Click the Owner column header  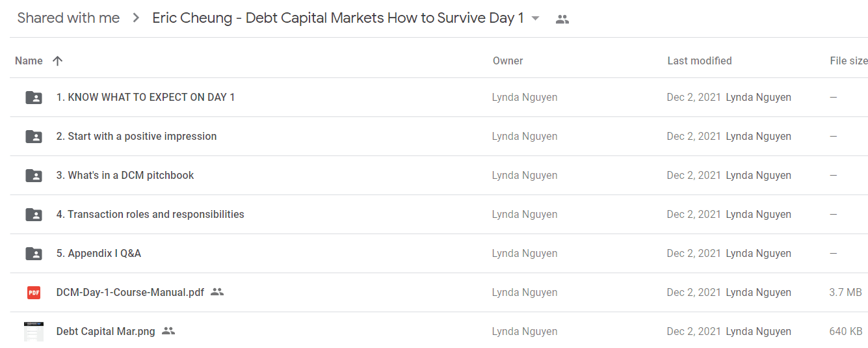(508, 60)
